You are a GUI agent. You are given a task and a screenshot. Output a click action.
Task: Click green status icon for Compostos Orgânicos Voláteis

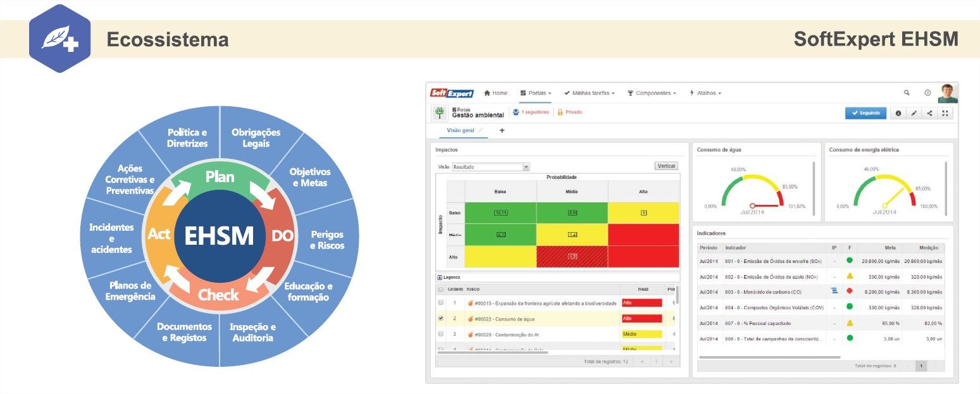pyautogui.click(x=850, y=307)
